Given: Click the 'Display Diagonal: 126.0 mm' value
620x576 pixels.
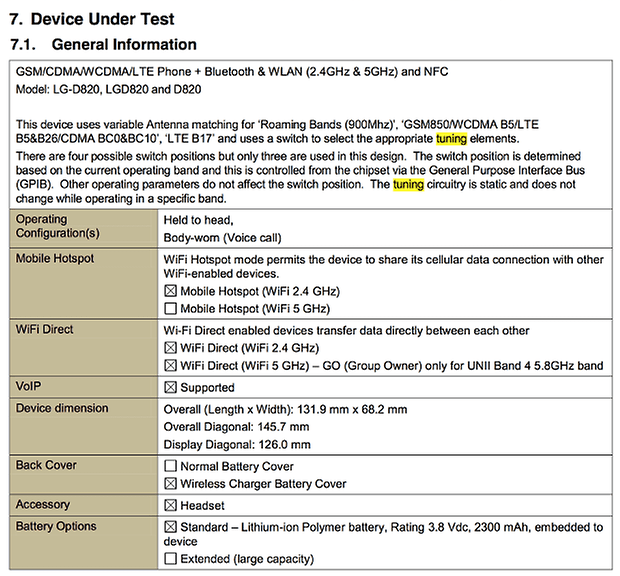Looking at the screenshot, I should [237, 444].
